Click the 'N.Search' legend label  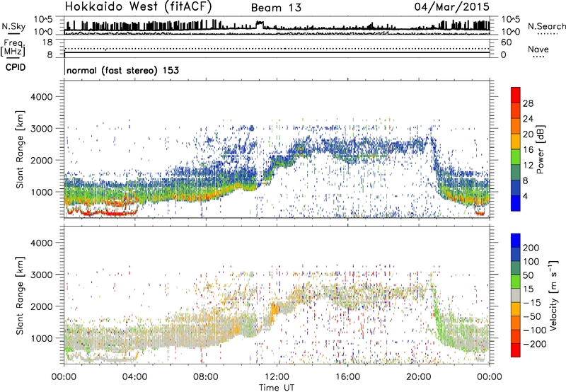tap(546, 26)
